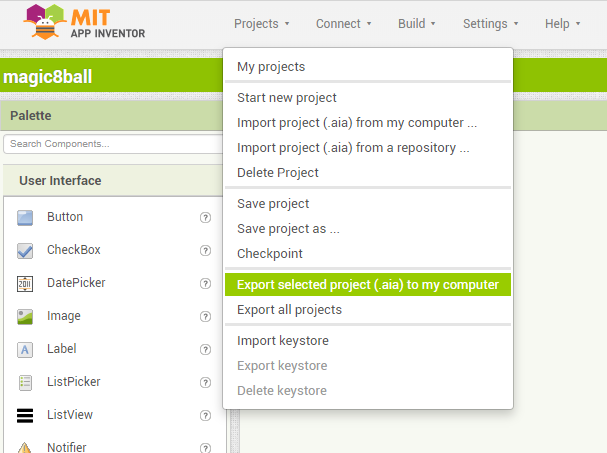This screenshot has width=607, height=453.
Task: Choose Import project (.aia) from my computer
Action: point(357,123)
